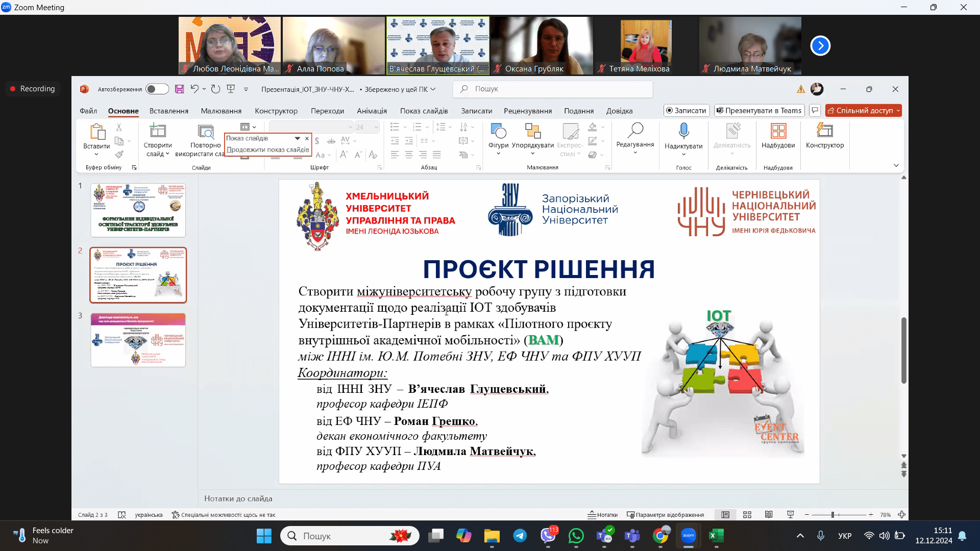Screen dimensions: 980x551
Task: Start dictation with Надиктувати microphone
Action: [x=683, y=138]
